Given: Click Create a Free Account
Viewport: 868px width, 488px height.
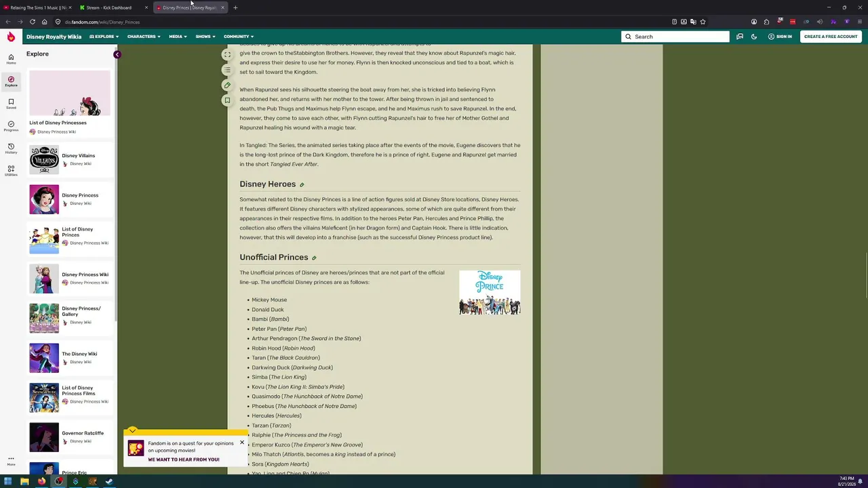Looking at the screenshot, I should pyautogui.click(x=831, y=37).
